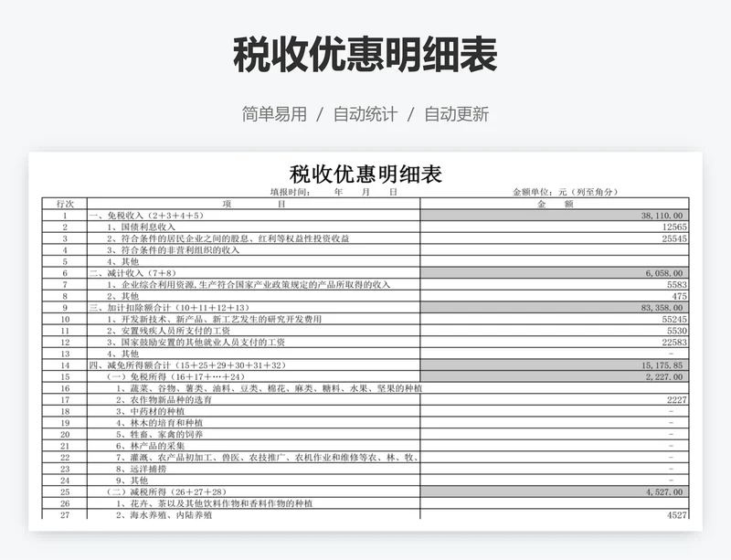The height and width of the screenshot is (560, 731).
Task: Click the amount cell 2,227.00
Action: [555, 376]
